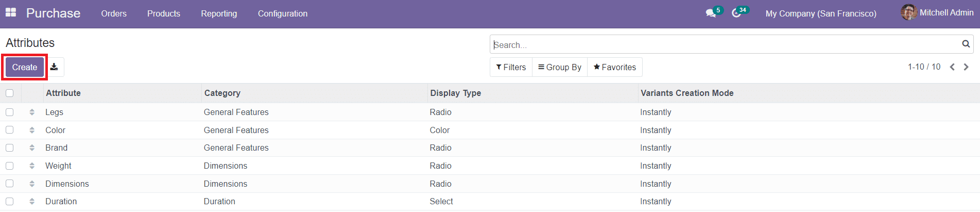Image resolution: width=980 pixels, height=212 pixels.
Task: Open the Group By dropdown
Action: 560,67
